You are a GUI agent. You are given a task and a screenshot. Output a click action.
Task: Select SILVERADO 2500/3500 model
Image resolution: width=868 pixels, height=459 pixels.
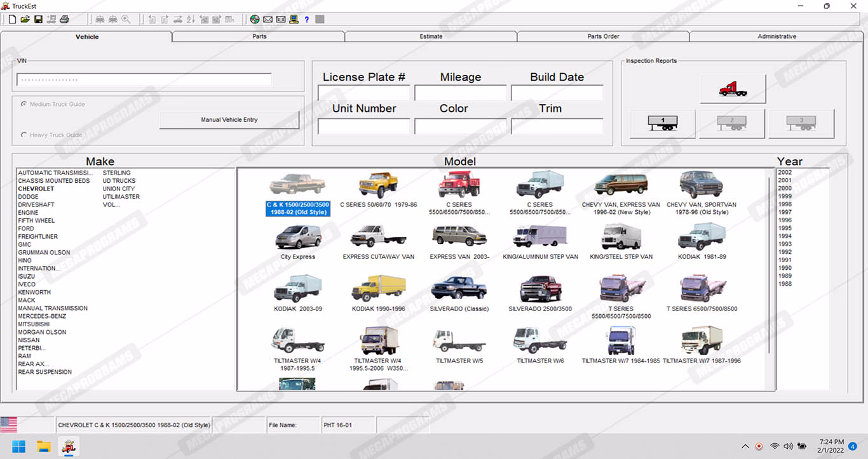[x=540, y=295]
